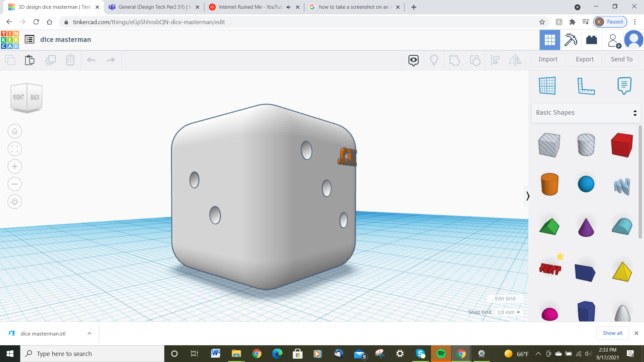Click the Delete trash icon
Image resolution: width=644 pixels, height=362 pixels.
point(70,60)
